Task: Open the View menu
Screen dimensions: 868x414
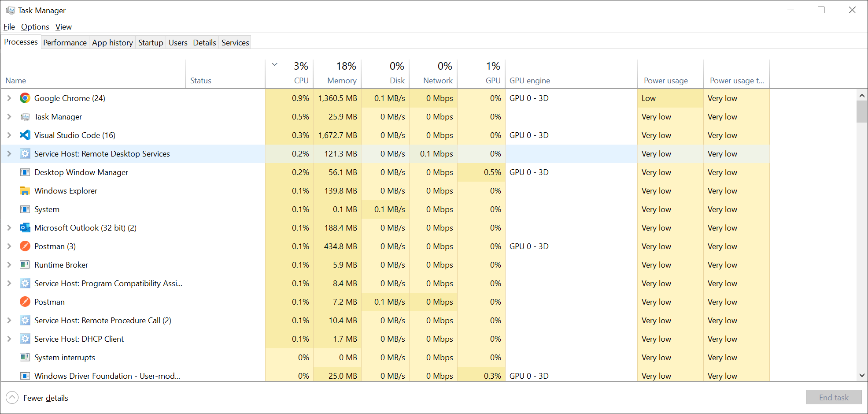Action: pyautogui.click(x=63, y=27)
